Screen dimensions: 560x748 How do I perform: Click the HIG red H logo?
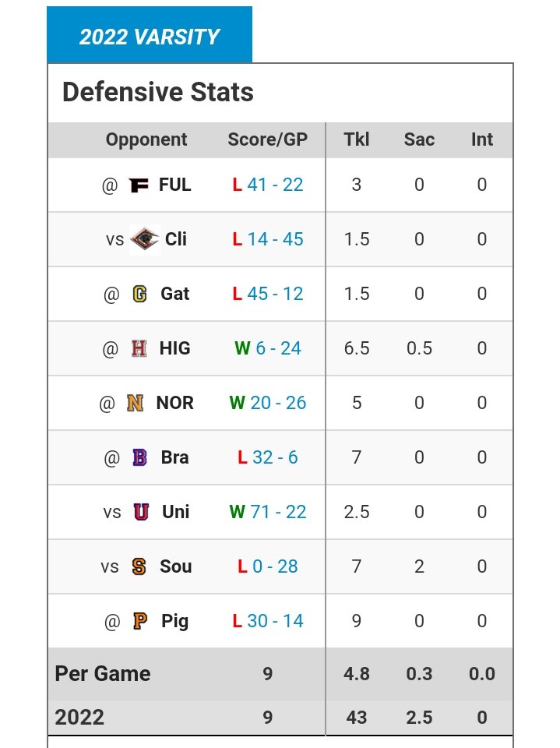(139, 348)
